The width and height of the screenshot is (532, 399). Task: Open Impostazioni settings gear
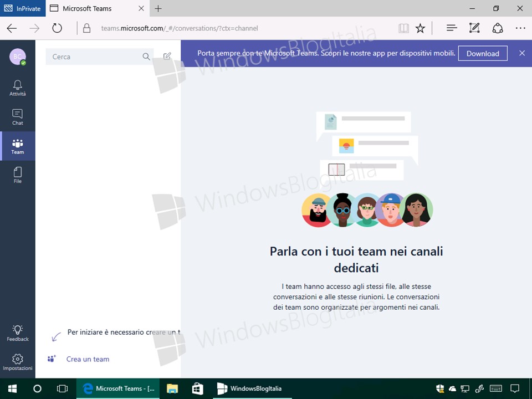(17, 362)
